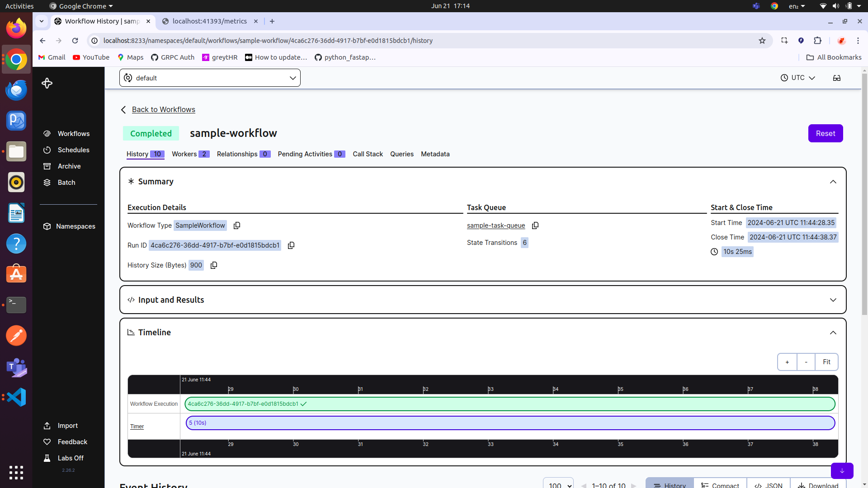Copy the Workflow Type value
The width and height of the screenshot is (868, 488).
click(237, 225)
